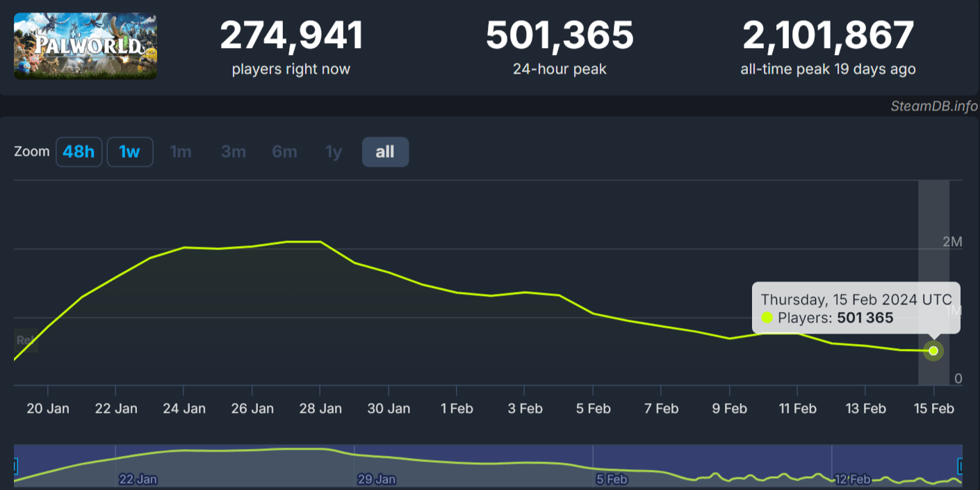Select the currently active 'all' zoom preset

tap(386, 152)
